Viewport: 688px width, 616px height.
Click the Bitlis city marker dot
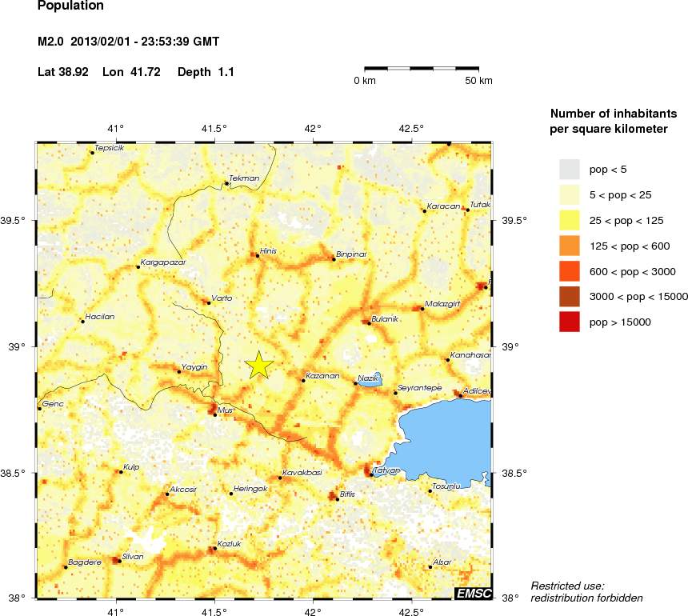[338, 499]
